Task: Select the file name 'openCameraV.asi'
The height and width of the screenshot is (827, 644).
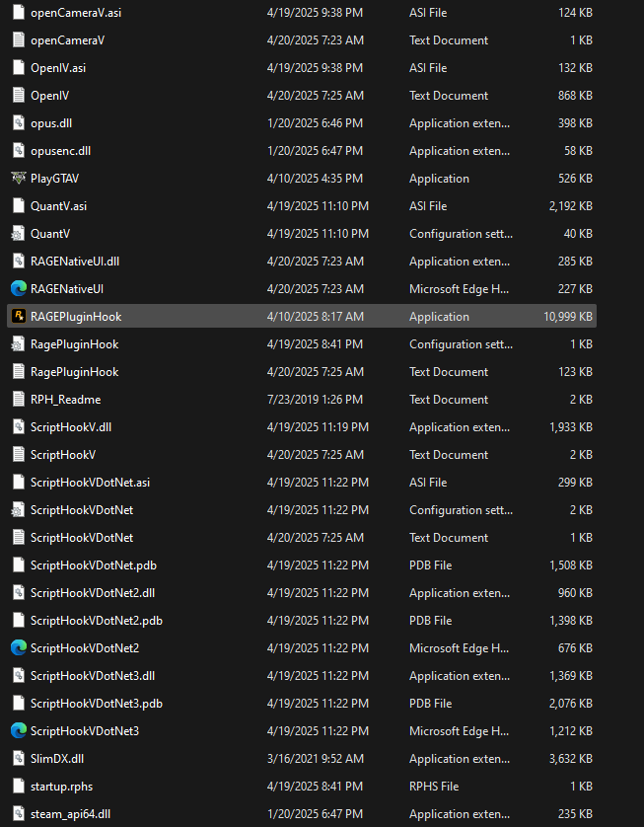Action: (x=76, y=13)
